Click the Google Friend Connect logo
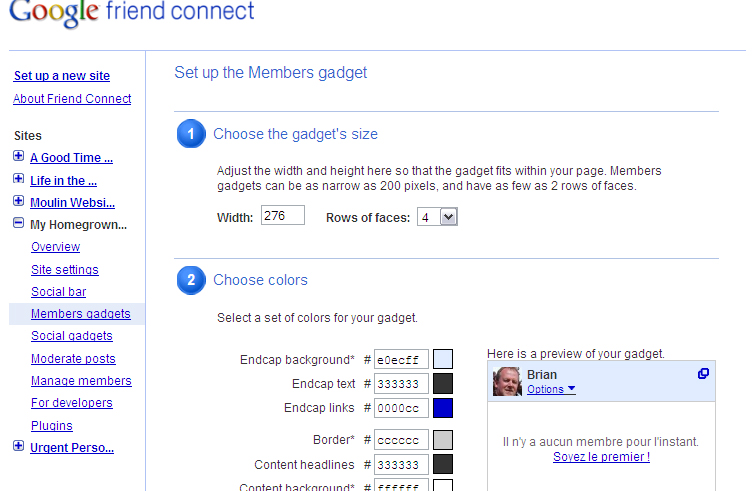Image resolution: width=754 pixels, height=491 pixels. 131,12
